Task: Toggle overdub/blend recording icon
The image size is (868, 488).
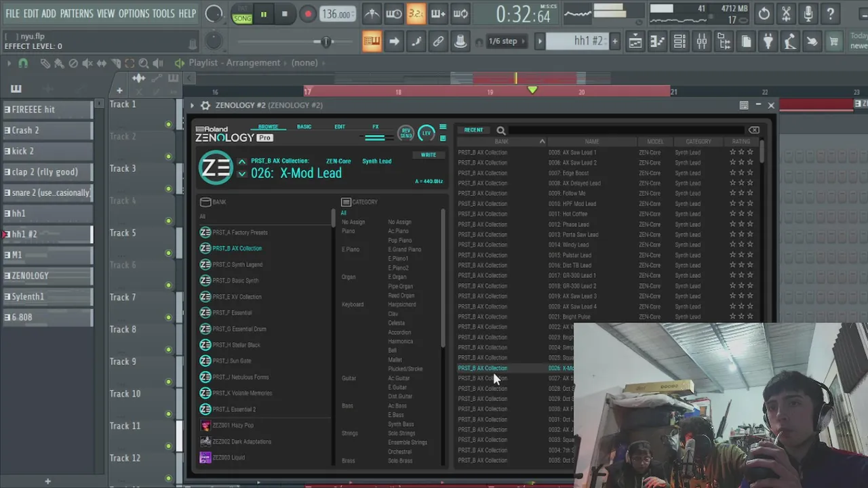Action: coord(438,14)
